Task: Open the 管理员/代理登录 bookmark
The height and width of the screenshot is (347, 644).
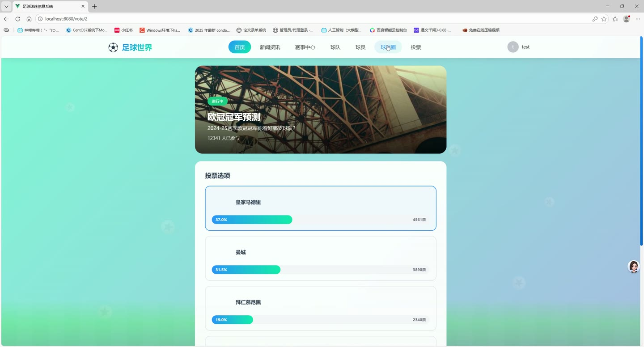Action: pyautogui.click(x=293, y=30)
